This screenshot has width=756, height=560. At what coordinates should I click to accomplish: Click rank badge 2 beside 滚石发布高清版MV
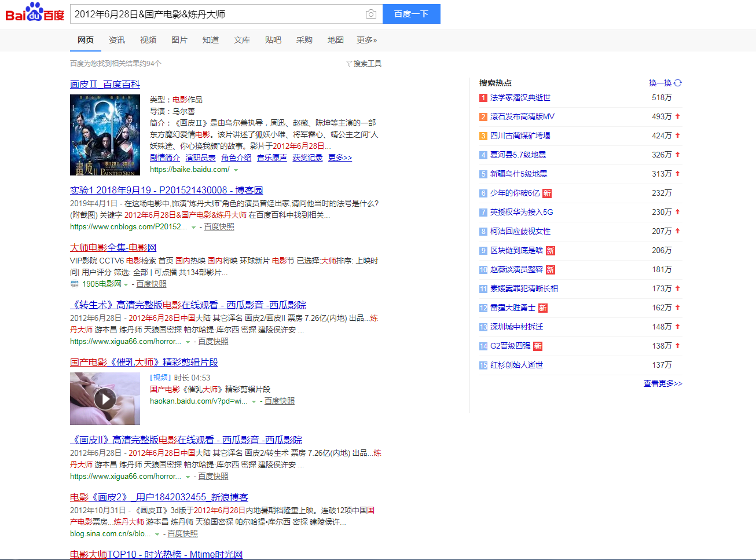tap(483, 117)
